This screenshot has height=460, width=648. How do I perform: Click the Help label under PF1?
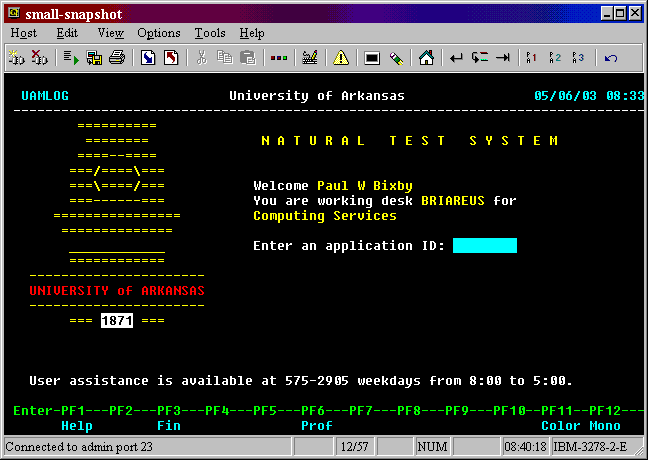click(77, 426)
